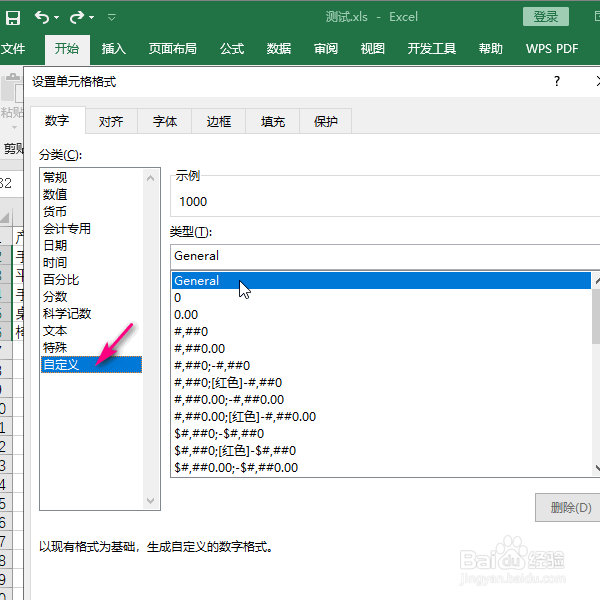The height and width of the screenshot is (600, 600).
Task: Open the 数据 ribbon tab
Action: (279, 49)
